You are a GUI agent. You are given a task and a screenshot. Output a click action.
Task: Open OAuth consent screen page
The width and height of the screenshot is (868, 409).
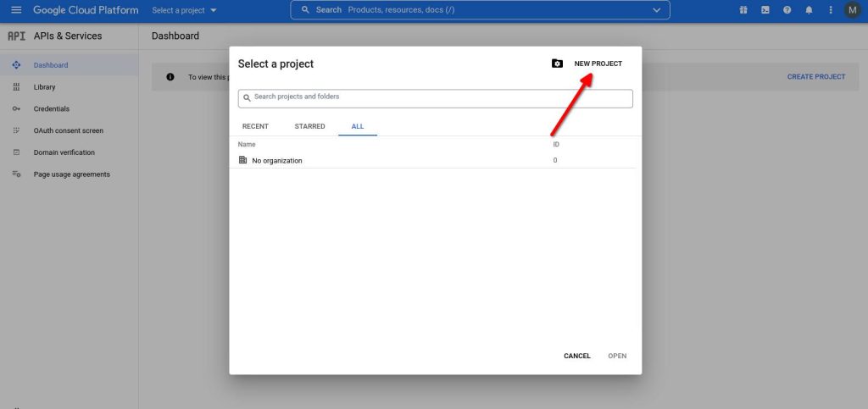click(x=69, y=130)
